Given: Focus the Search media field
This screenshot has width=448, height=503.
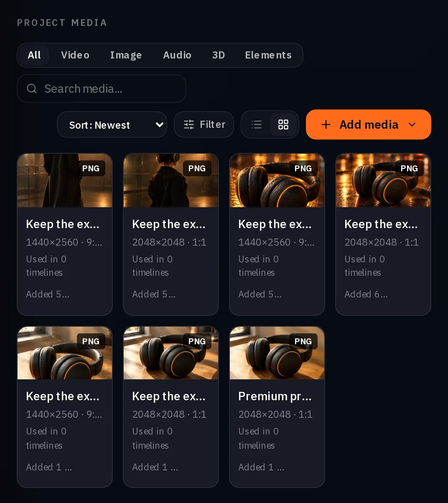Looking at the screenshot, I should click(x=102, y=89).
